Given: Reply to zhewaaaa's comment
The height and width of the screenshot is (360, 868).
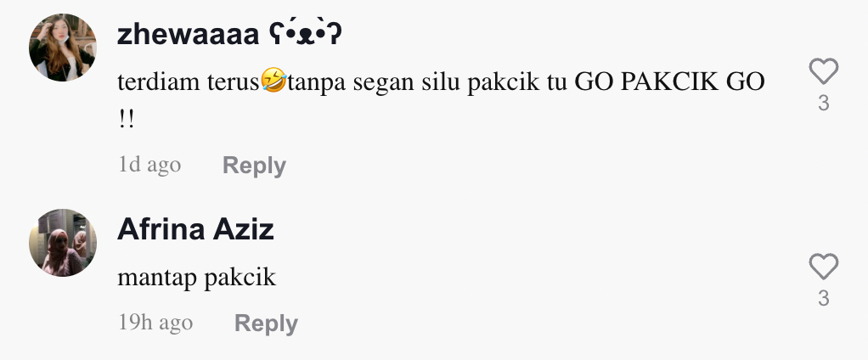Looking at the screenshot, I should click(254, 166).
